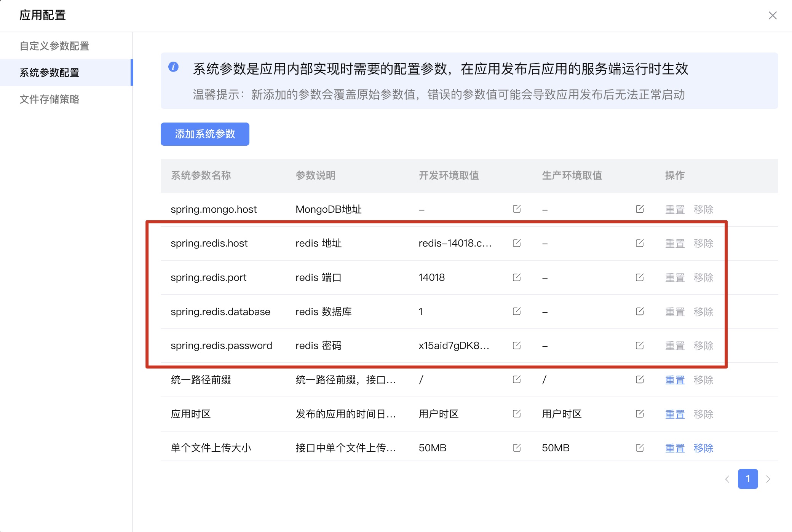Viewport: 792px width, 532px height.
Task: Select page 1 in pagination
Action: pyautogui.click(x=747, y=479)
